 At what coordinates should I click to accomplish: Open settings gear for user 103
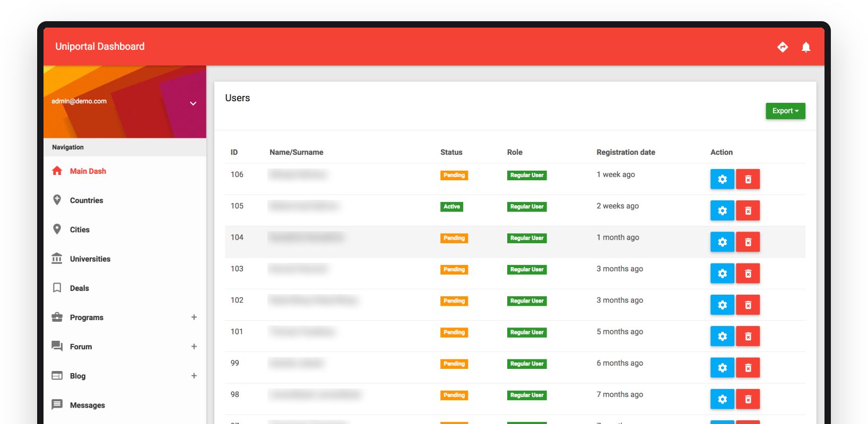coord(722,273)
